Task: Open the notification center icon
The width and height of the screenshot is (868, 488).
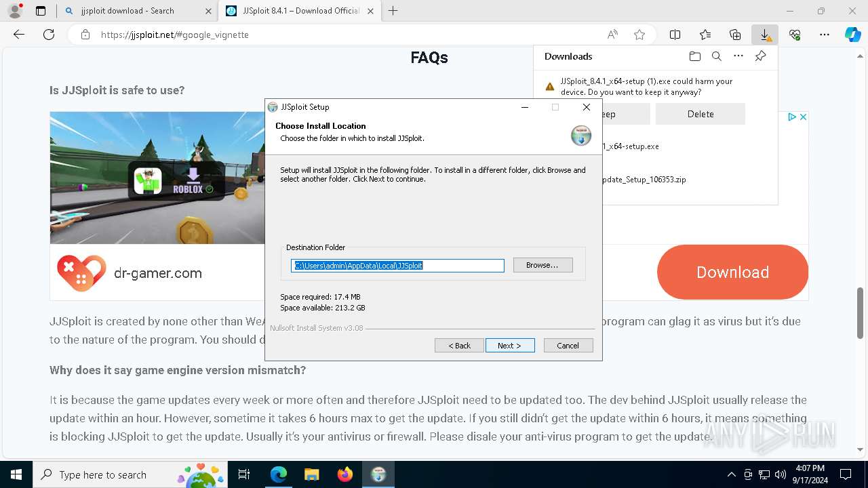Action: [x=846, y=474]
